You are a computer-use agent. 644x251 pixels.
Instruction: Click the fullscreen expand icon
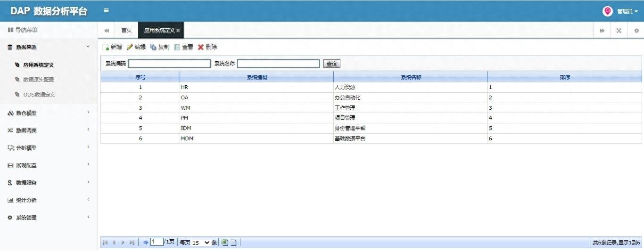point(619,31)
